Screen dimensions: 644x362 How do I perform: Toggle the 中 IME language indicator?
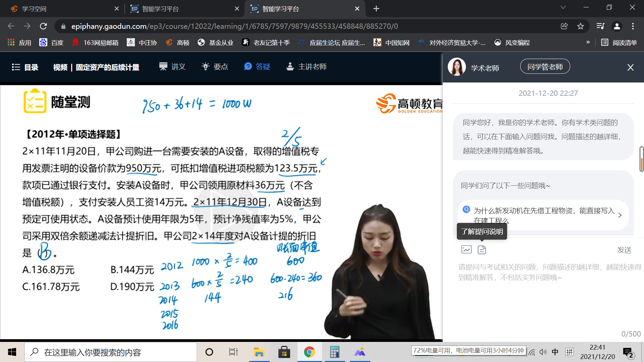(x=555, y=352)
